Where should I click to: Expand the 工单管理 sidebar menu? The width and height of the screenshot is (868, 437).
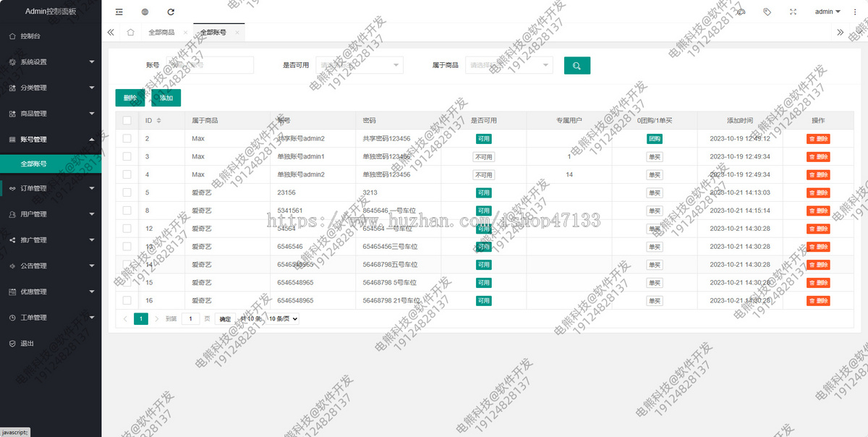pyautogui.click(x=51, y=317)
